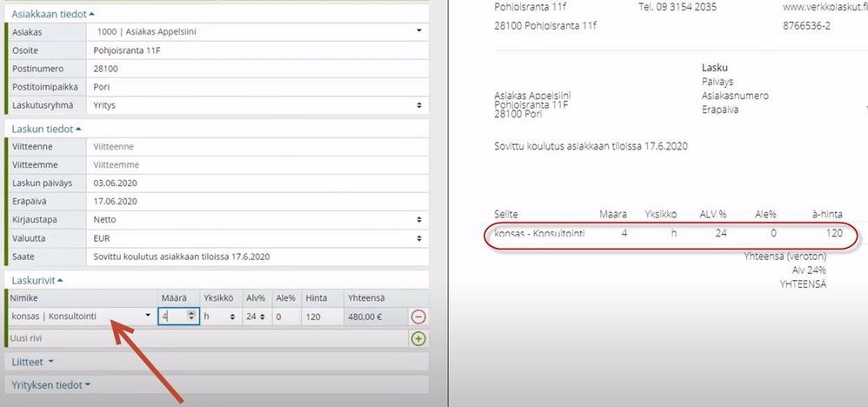Collapse the Laskurivit section
Viewport: 868px width, 407px height.
[37, 281]
